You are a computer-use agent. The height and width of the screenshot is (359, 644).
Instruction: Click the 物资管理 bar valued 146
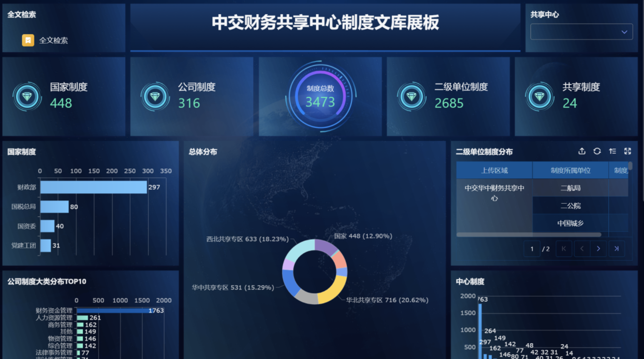tap(80, 339)
